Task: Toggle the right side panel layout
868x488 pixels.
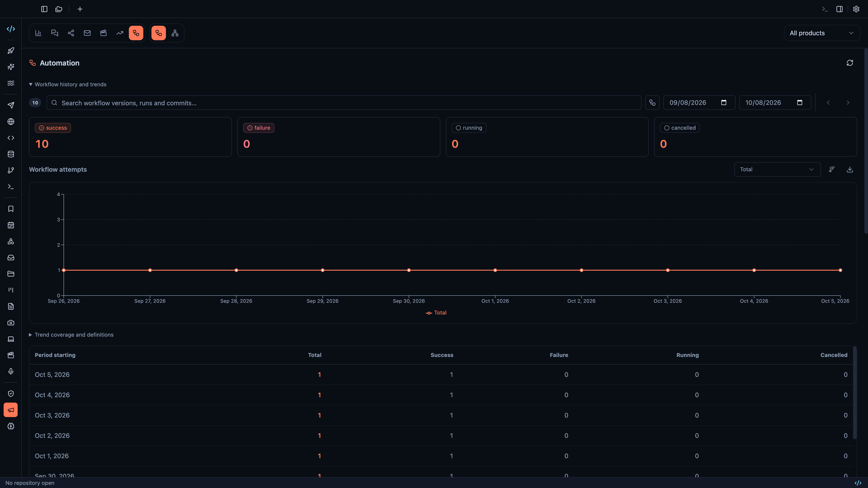Action: [x=839, y=9]
